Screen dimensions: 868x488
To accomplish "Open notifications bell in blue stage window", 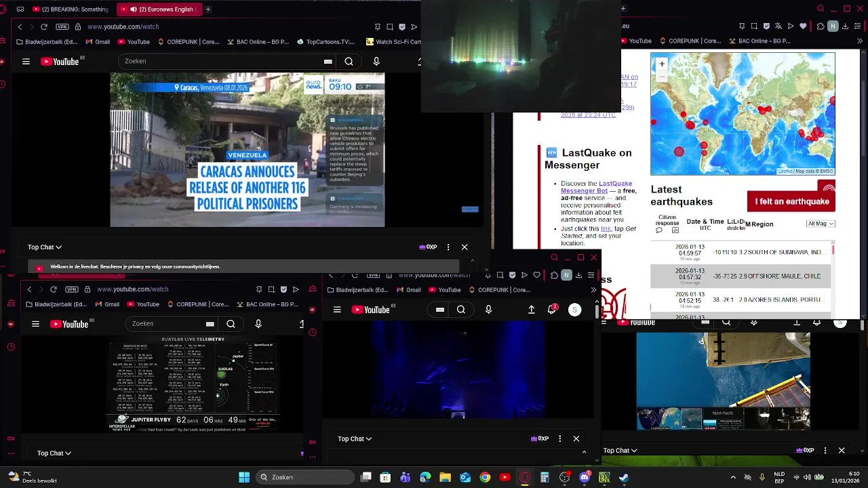I will coord(552,309).
